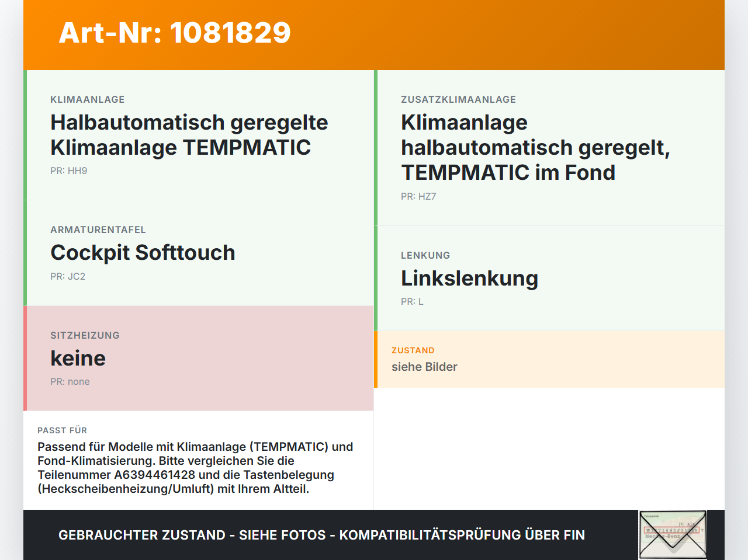The width and height of the screenshot is (748, 560).
Task: Select 'Klimaanlage halbautomatisch geregelt, TEMPMATIC im Fond'
Action: tap(535, 148)
